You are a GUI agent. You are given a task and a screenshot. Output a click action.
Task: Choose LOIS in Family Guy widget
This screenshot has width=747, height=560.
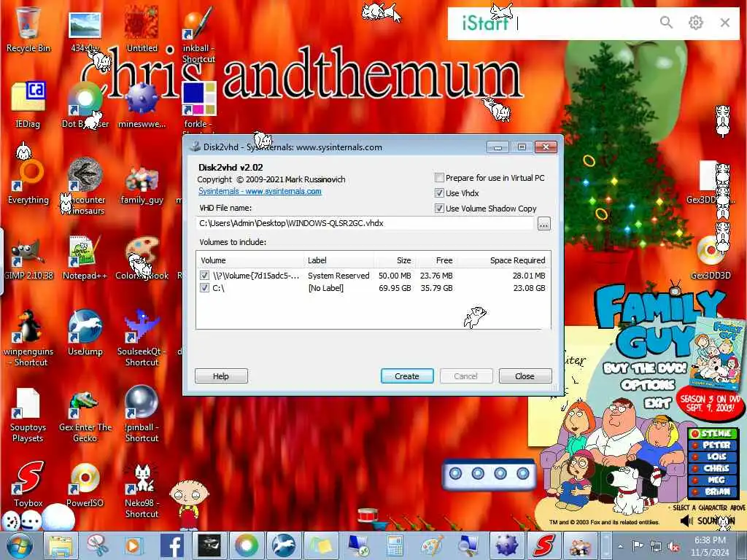click(713, 456)
